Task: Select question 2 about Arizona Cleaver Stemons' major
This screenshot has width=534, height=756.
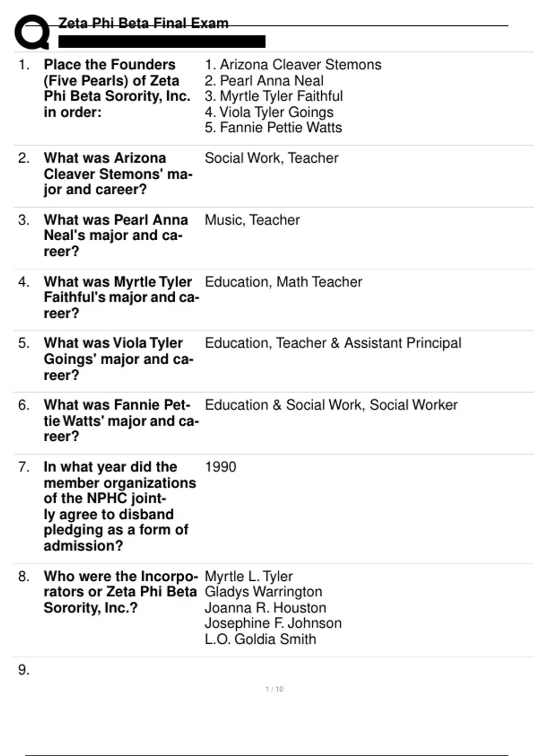Action: [118, 174]
